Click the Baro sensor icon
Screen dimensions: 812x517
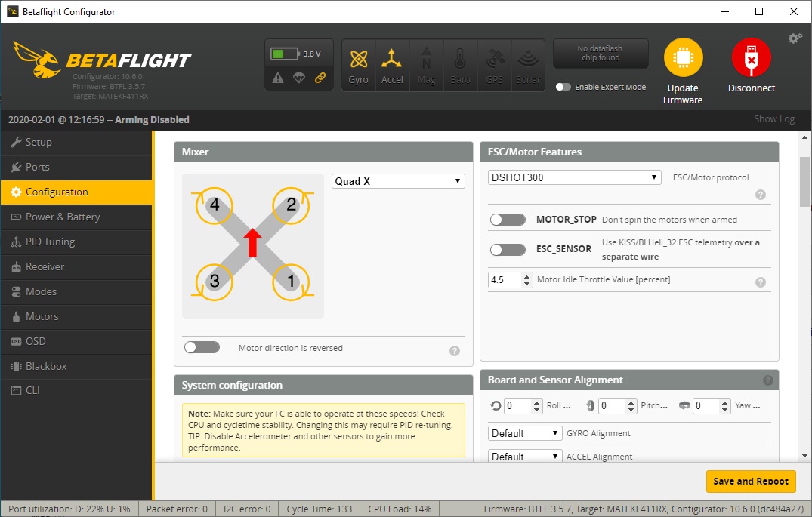pos(460,65)
